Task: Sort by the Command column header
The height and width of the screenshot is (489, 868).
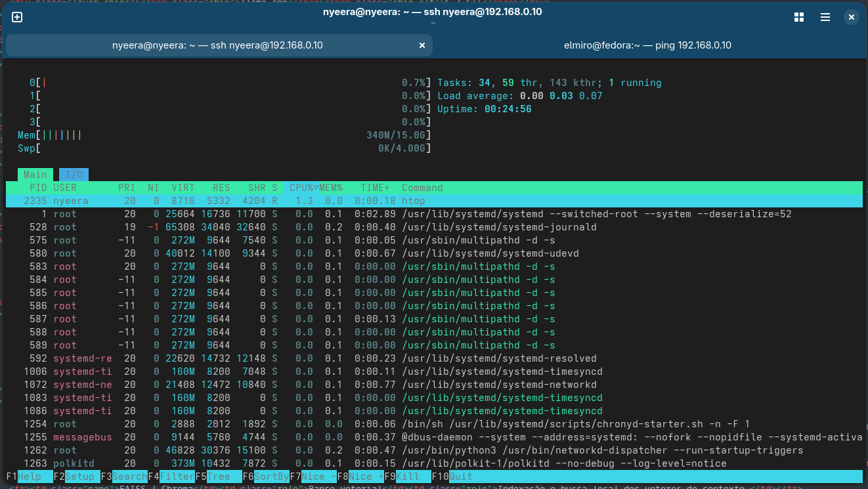Action: point(422,188)
